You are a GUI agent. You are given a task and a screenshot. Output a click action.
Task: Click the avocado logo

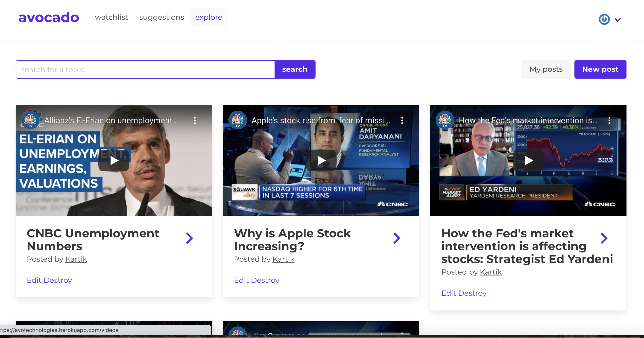point(49,17)
